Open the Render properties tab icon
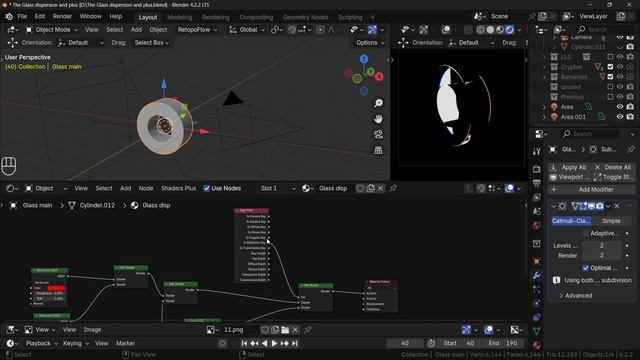Image resolution: width=640 pixels, height=360 pixels. coord(537,169)
